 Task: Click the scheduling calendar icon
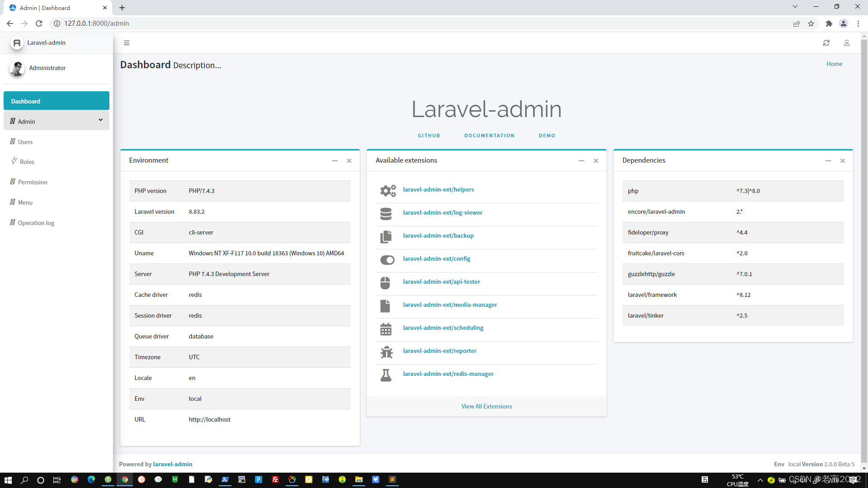(x=386, y=329)
